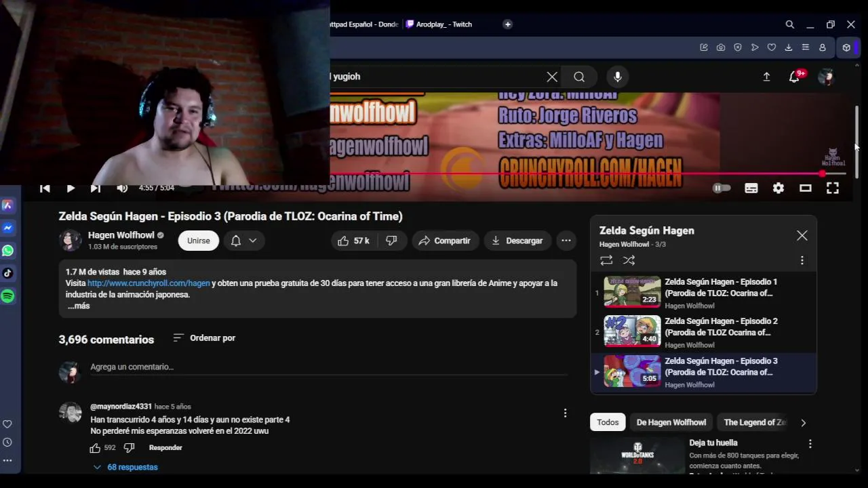Open the crunchyroll.com/hagen link
Viewport: 868px width, 488px height.
[149, 283]
